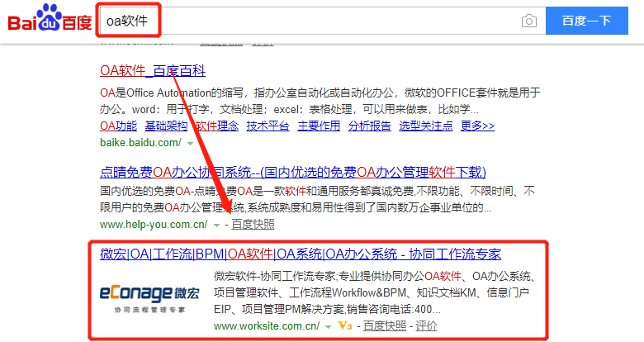Open the 技术平台 sublink
The image size is (644, 342).
(268, 126)
